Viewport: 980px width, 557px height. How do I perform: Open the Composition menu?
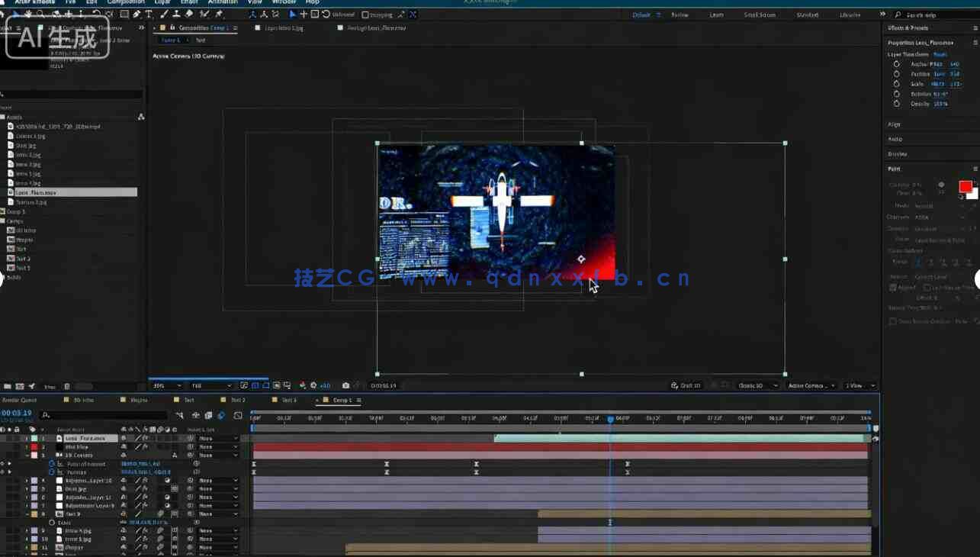tap(126, 2)
